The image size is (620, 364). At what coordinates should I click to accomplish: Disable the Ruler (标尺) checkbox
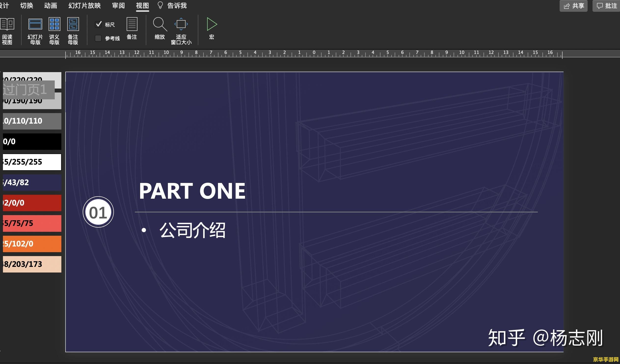[x=98, y=24]
